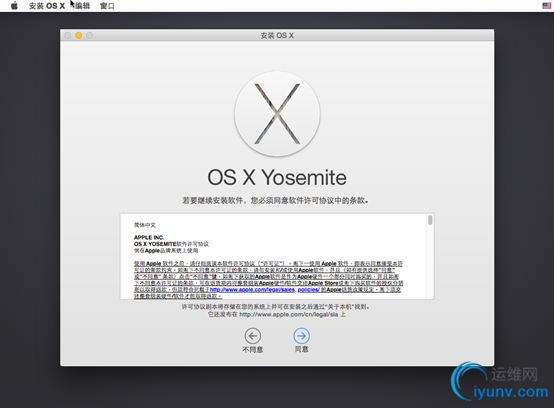
Task: Open the US flag input source menu
Action: tap(547, 6)
